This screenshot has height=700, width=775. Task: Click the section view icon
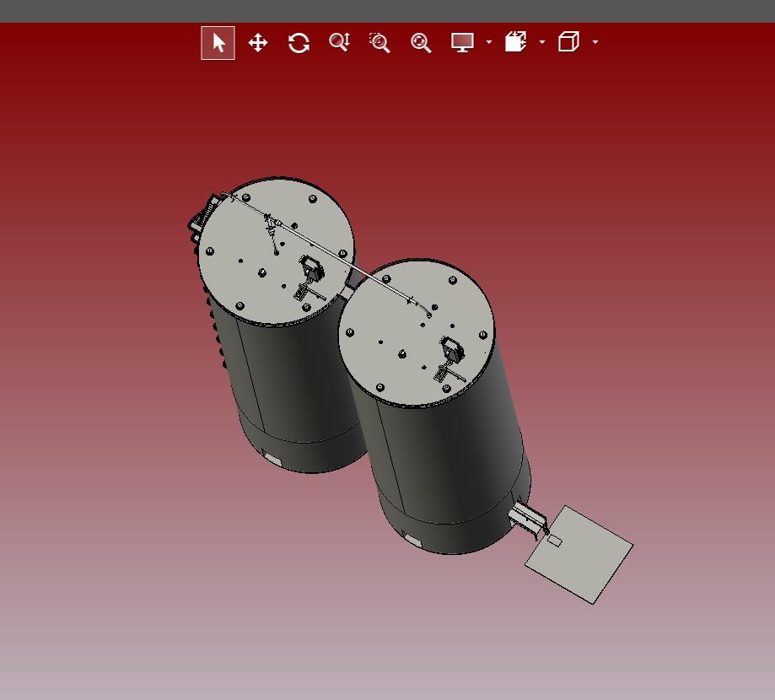(x=515, y=42)
